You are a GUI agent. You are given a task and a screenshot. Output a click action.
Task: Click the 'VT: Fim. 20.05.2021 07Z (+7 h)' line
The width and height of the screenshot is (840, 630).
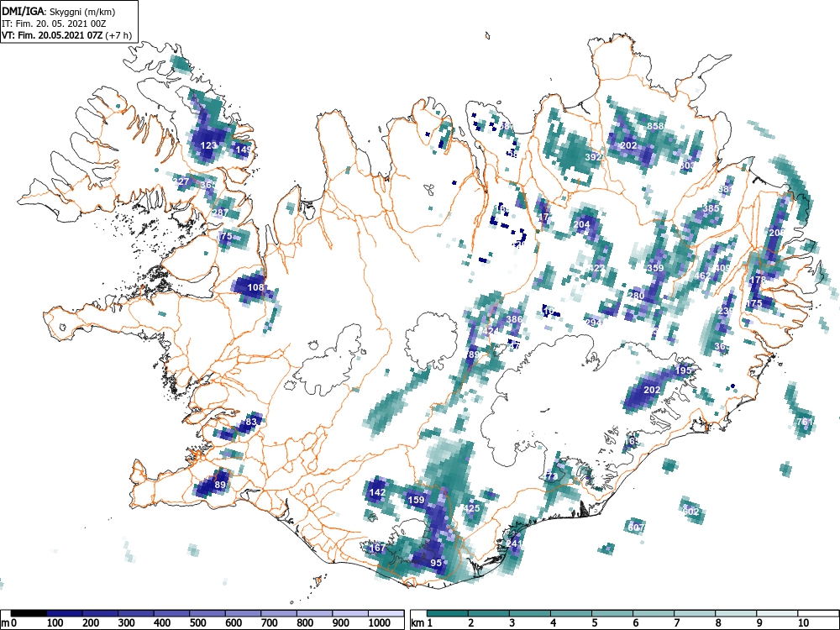click(x=66, y=35)
